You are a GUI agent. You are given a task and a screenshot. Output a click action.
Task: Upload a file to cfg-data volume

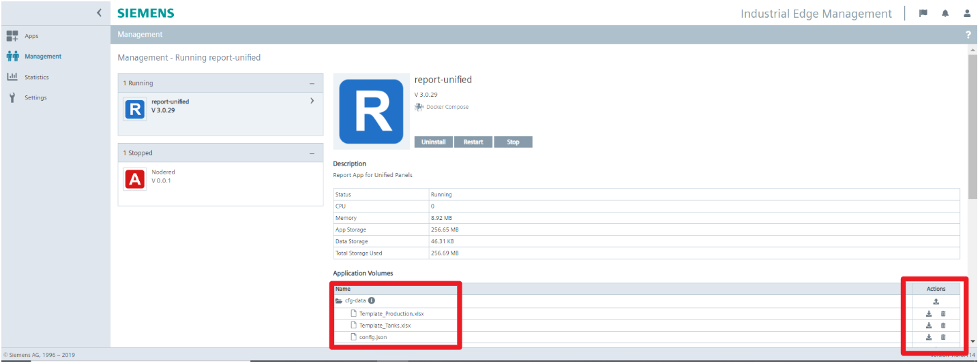tap(936, 301)
